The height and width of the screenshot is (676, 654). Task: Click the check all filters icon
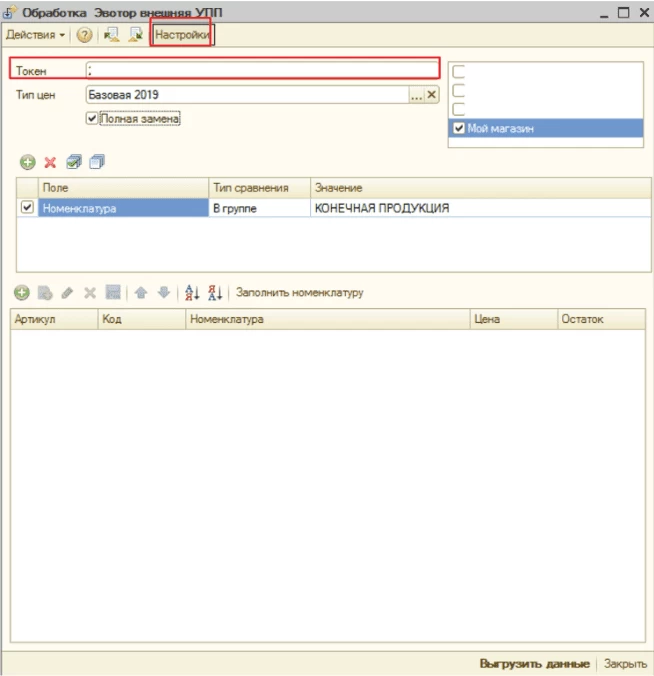(73, 162)
